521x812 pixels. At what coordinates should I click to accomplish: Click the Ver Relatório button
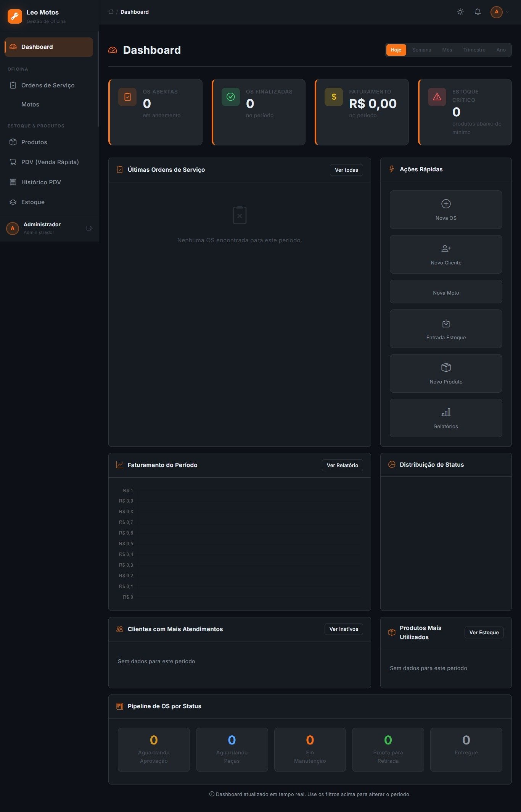pos(342,466)
